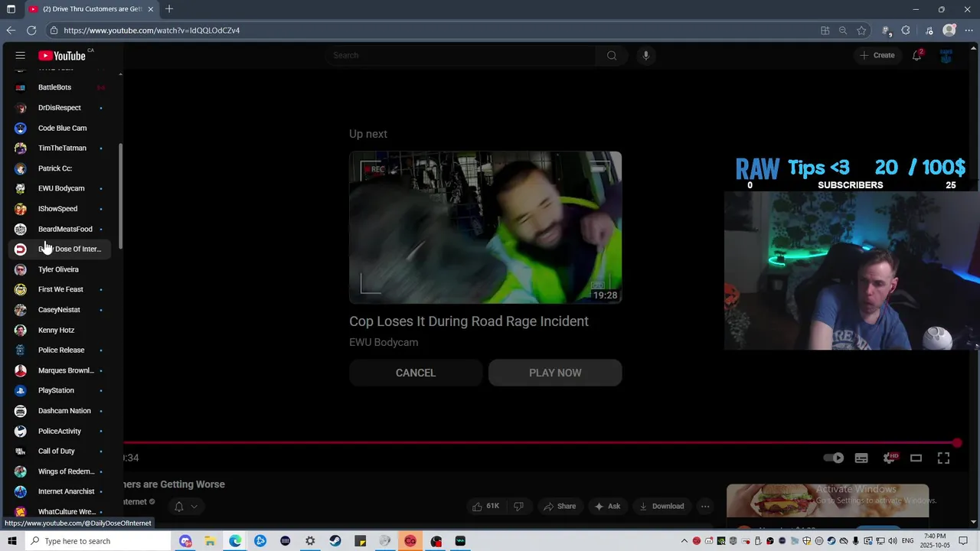The image size is (980, 551).
Task: Click the taskbar search box
Action: (x=100, y=541)
